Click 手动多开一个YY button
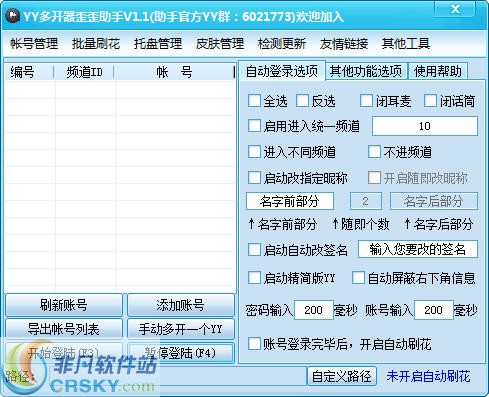489x397 pixels. coord(181,329)
